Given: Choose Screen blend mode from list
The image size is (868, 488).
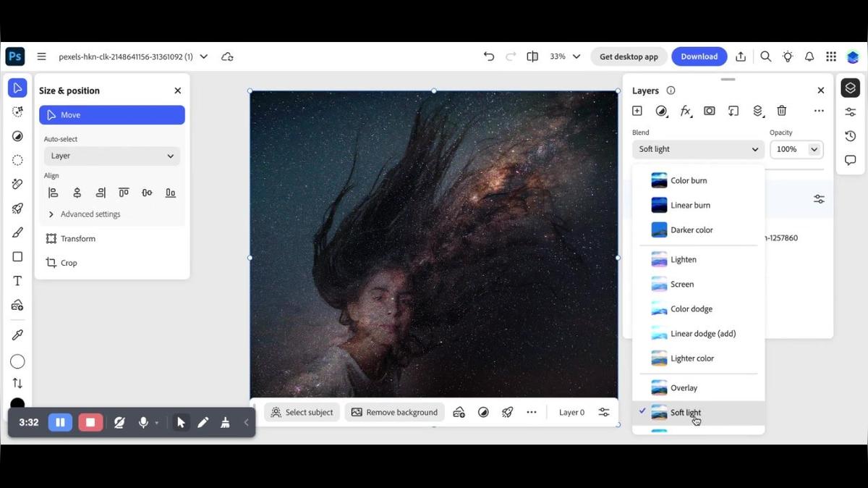Looking at the screenshot, I should point(681,285).
